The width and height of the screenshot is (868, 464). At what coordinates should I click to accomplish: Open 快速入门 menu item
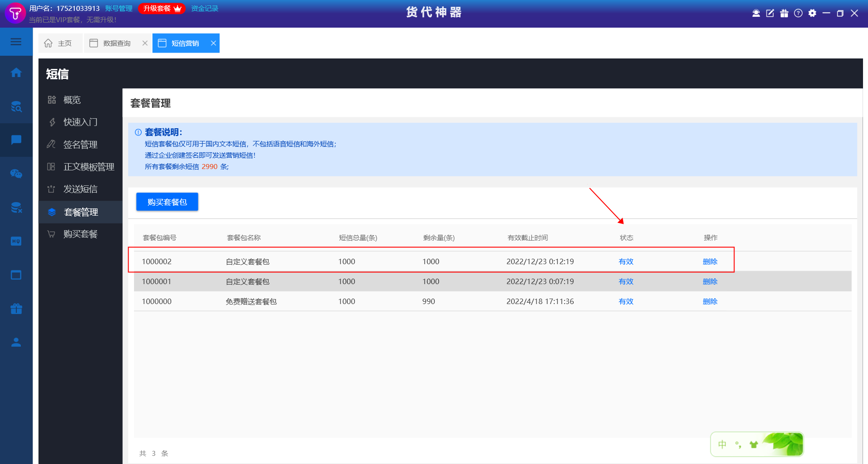click(x=80, y=122)
